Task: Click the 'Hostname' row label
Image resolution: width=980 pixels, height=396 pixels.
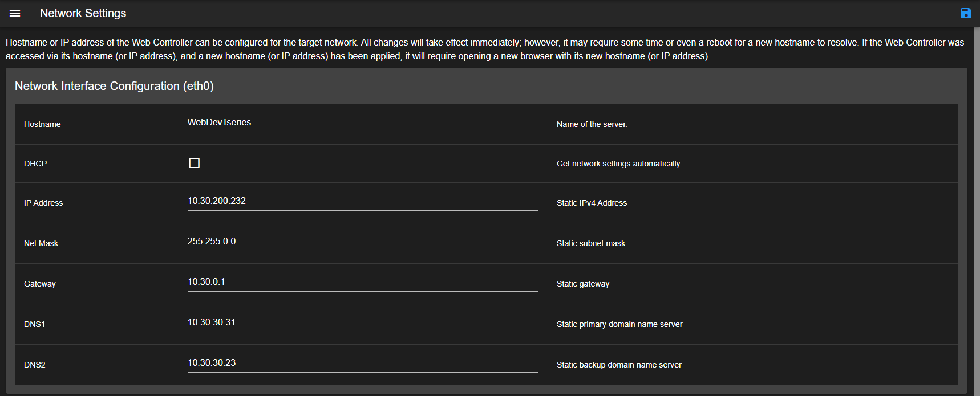Action: (x=42, y=124)
